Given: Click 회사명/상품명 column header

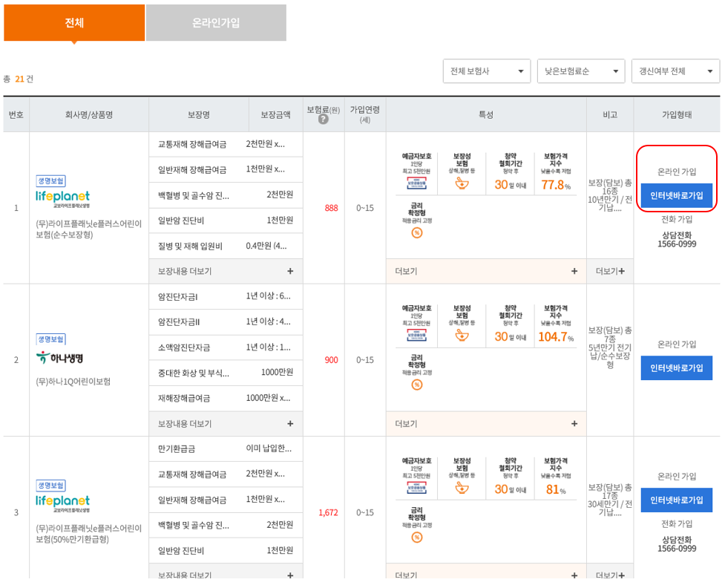Looking at the screenshot, I should (89, 115).
